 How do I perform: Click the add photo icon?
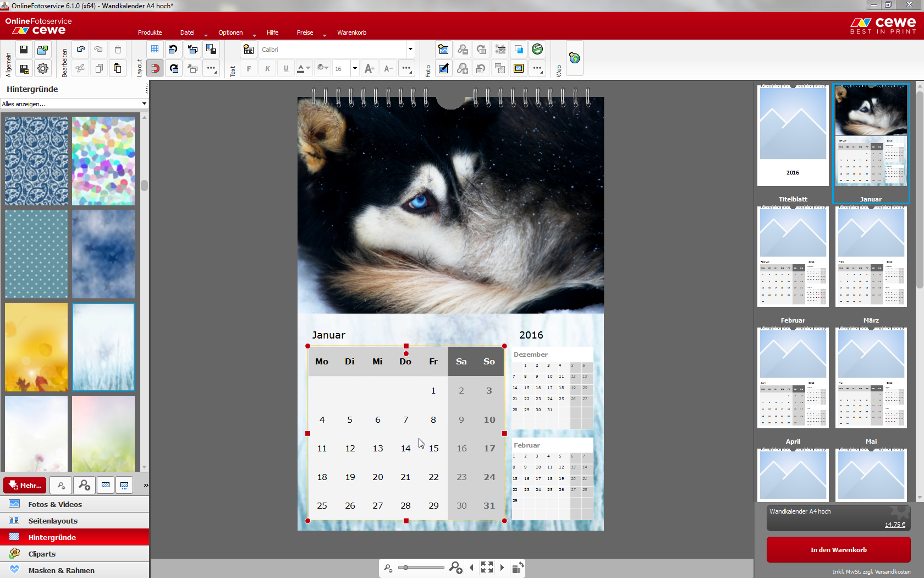tap(443, 50)
